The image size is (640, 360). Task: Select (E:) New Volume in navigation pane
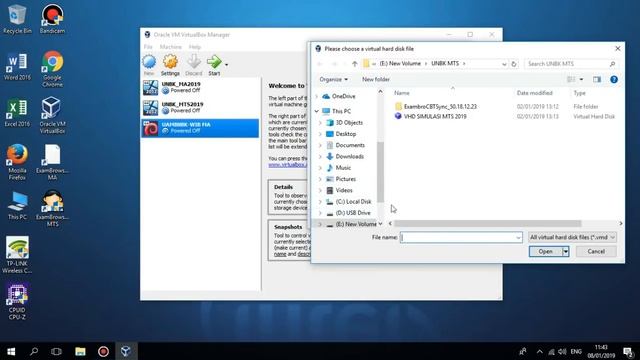[356, 224]
